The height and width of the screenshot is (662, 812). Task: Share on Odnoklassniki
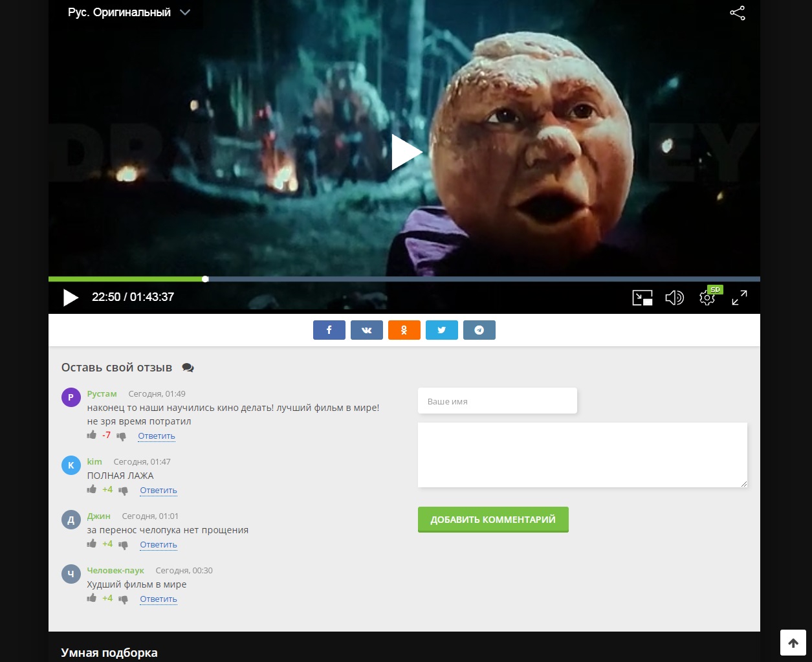tap(404, 330)
